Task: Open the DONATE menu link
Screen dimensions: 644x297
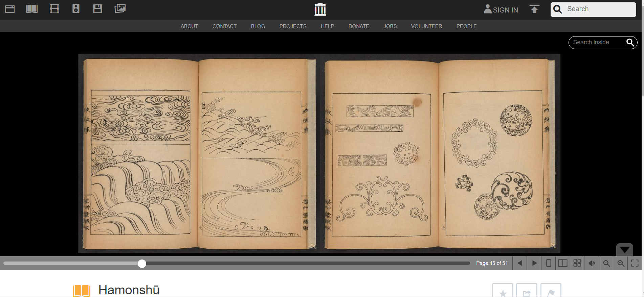Action: tap(359, 26)
